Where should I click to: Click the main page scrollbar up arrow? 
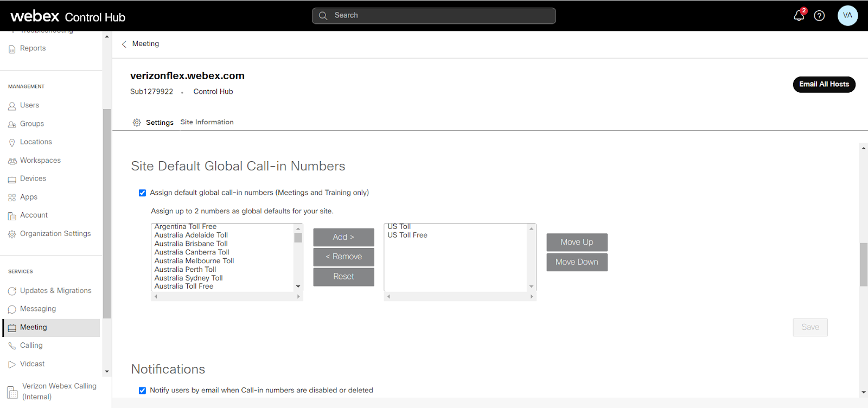click(863, 148)
